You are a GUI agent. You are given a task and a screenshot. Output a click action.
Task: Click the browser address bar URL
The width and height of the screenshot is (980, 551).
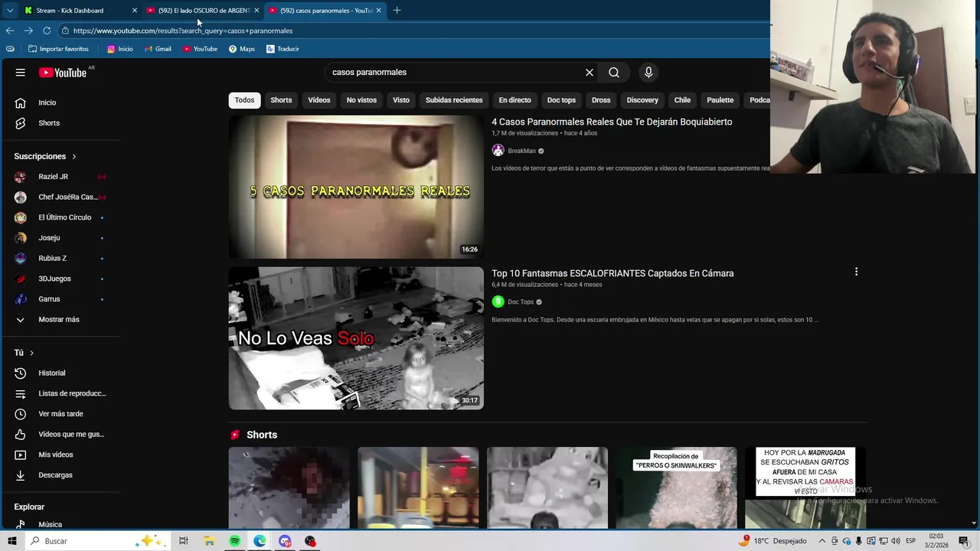click(183, 31)
